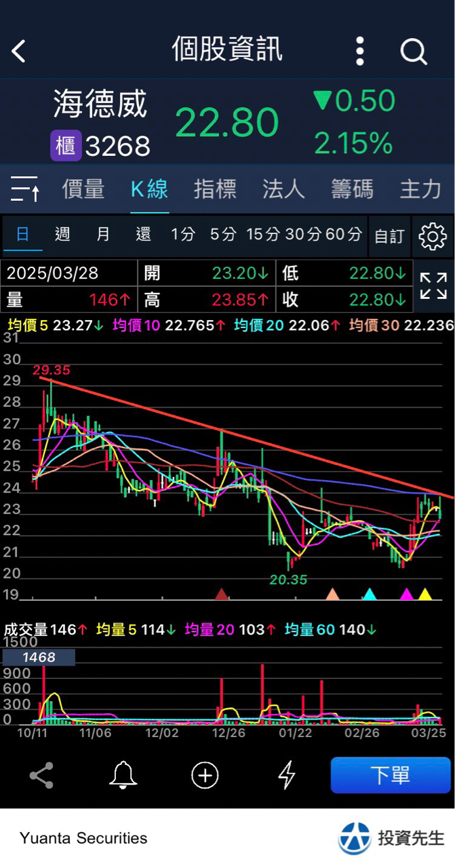This screenshot has width=455, height=868.
Task: Tap price change 0.50
Action: click(x=354, y=101)
